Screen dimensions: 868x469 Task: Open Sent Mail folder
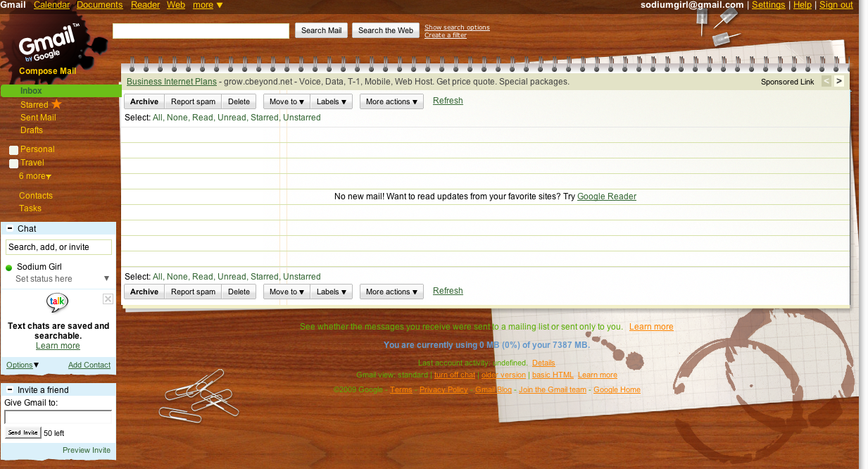click(x=38, y=118)
